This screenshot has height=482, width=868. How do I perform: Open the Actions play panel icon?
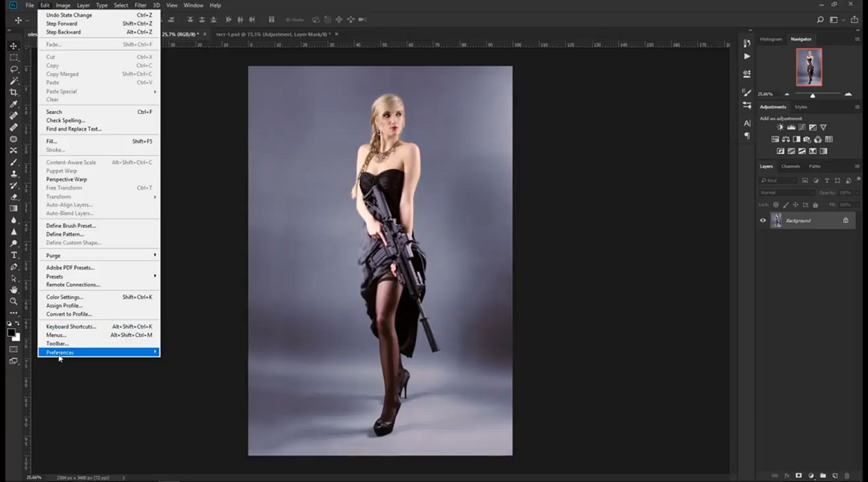pyautogui.click(x=747, y=56)
